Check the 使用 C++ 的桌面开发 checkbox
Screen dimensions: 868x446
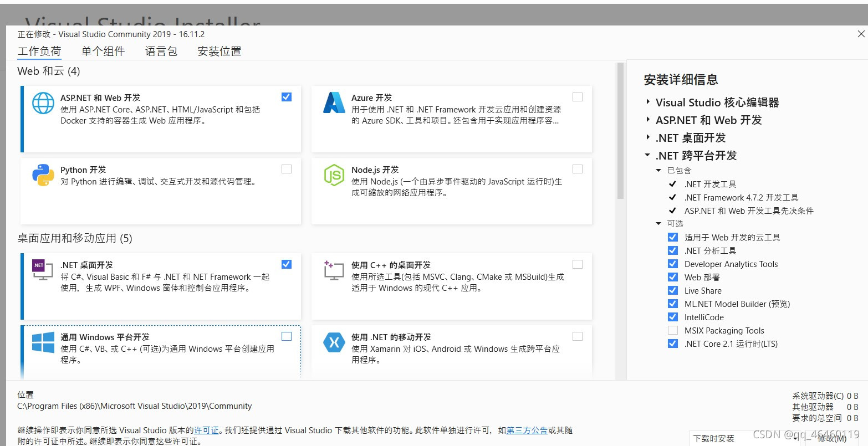click(578, 264)
